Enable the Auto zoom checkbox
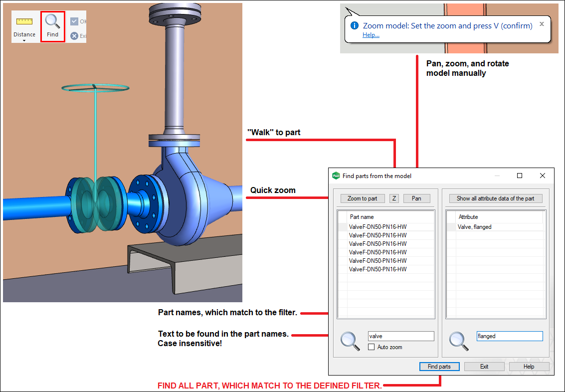Viewport: 565px width, 392px height. pos(371,347)
